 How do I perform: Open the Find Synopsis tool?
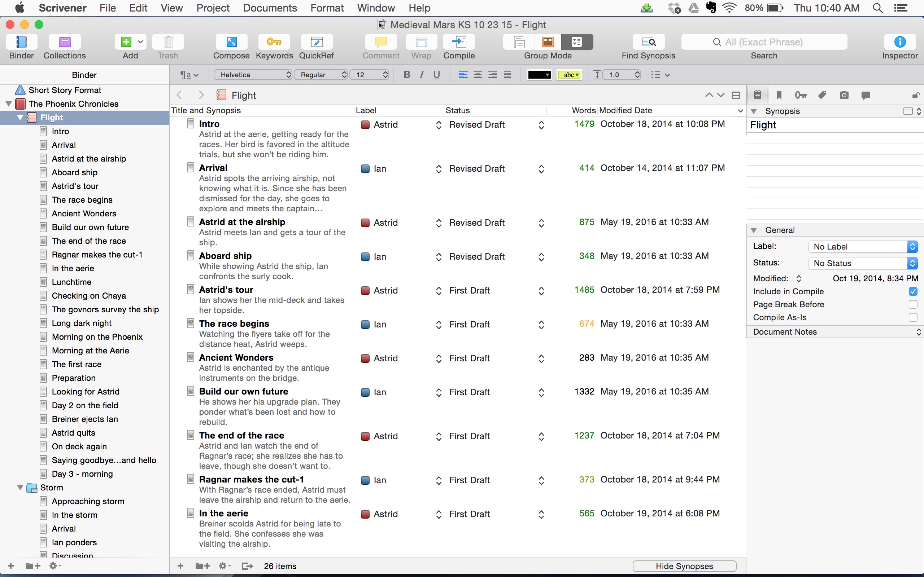(648, 42)
